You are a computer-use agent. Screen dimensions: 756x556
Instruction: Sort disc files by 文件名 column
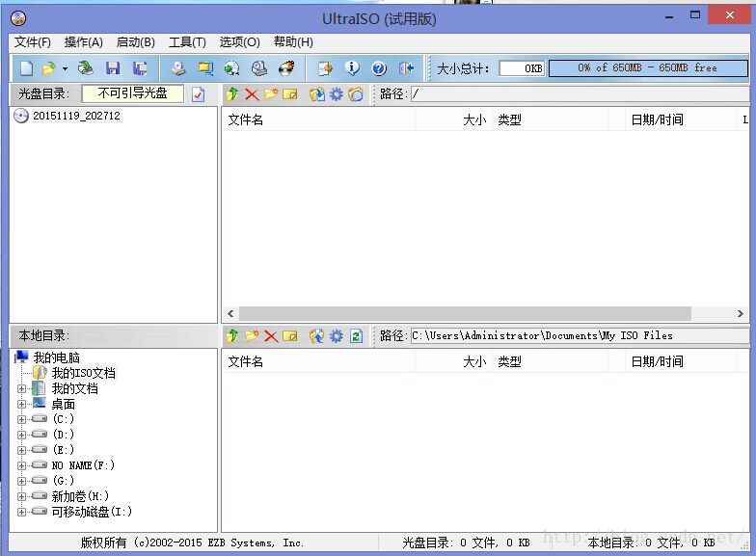[x=318, y=119]
